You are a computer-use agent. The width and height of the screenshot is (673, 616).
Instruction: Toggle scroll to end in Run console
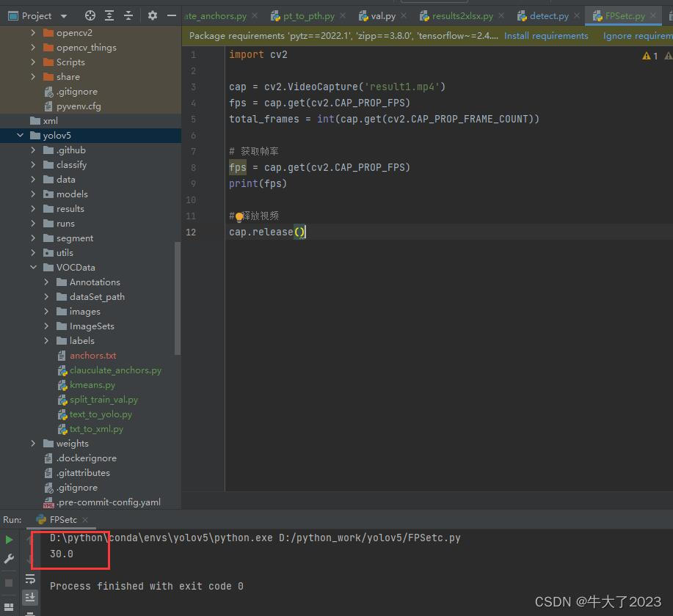pyautogui.click(x=30, y=597)
